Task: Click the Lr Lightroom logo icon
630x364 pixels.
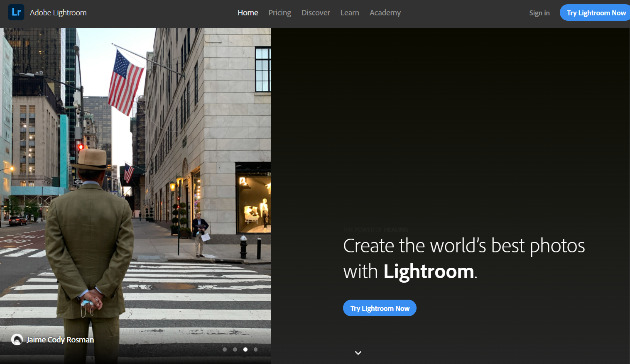Action: click(x=16, y=12)
